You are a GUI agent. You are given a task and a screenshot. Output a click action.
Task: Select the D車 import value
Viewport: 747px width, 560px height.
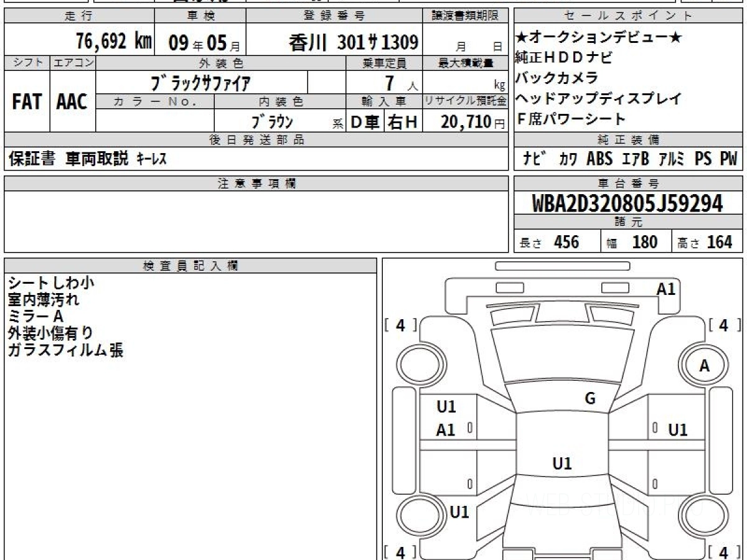coord(365,123)
